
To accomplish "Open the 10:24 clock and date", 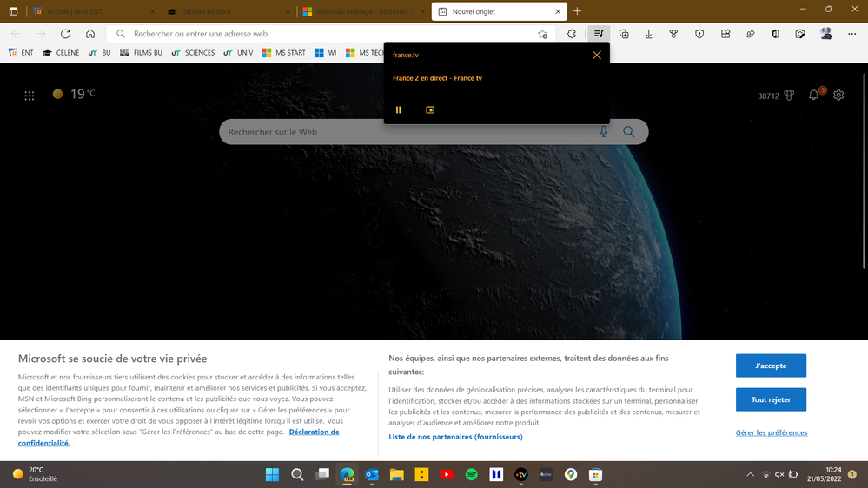I will click(x=824, y=474).
